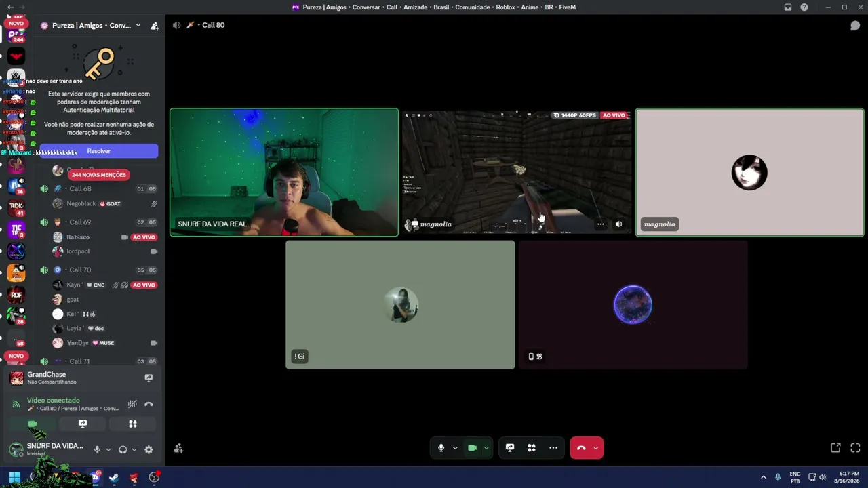Turn off camera in call control bar
The image size is (868, 488).
[472, 448]
